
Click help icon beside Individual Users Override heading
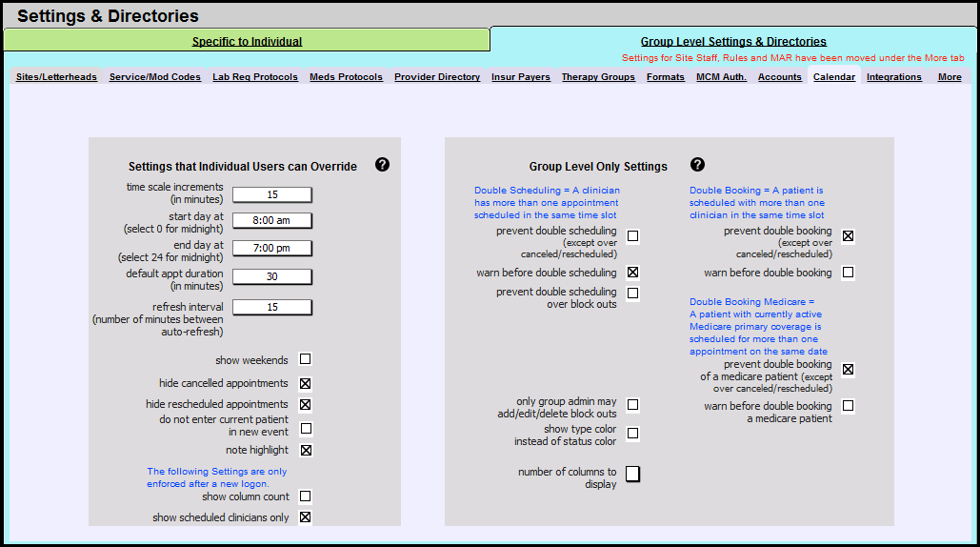pyautogui.click(x=382, y=165)
